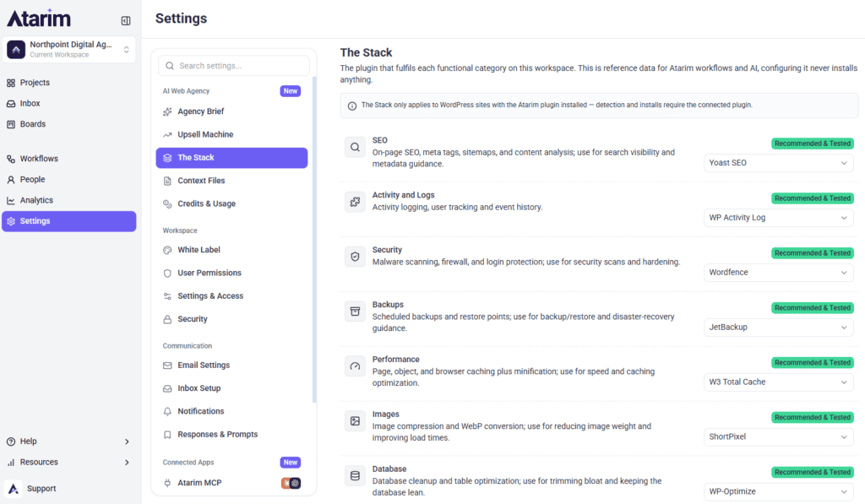Collapse the sidebar with the panel icon
The width and height of the screenshot is (865, 504).
[126, 21]
